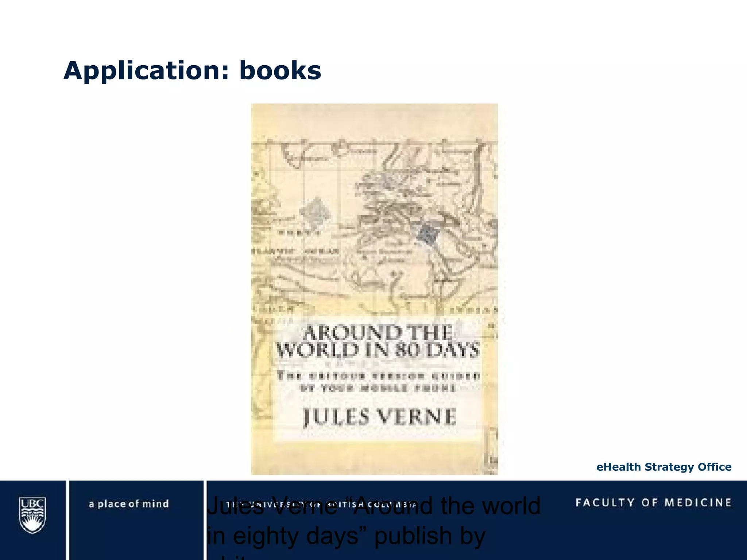Click the cover subtitle about the mobile phone guided version

point(378,381)
